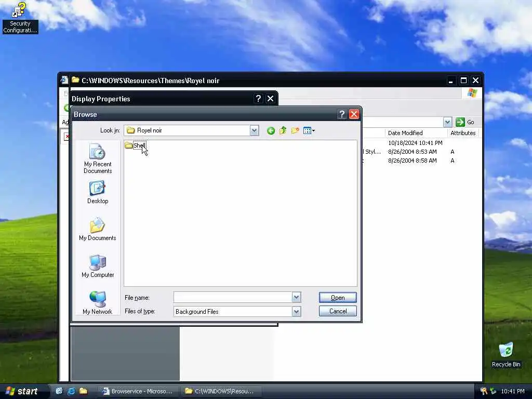Expand the Files of type dropdown
This screenshot has height=399, width=532.
coord(296,312)
